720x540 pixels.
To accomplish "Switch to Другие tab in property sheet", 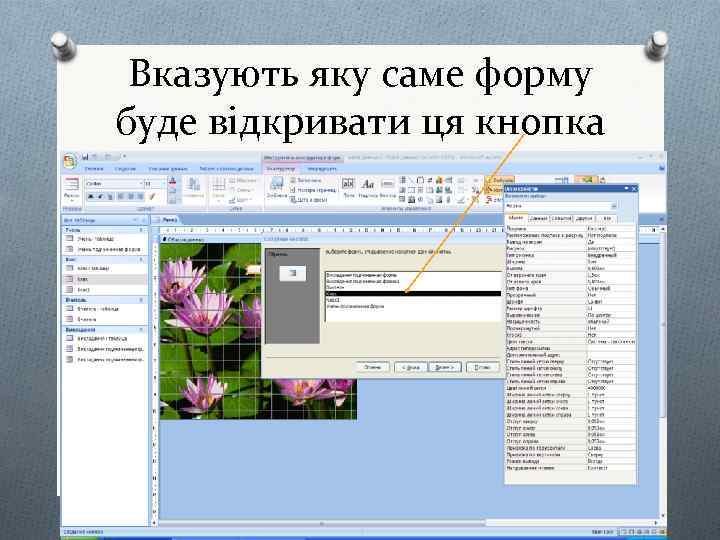I will point(584,219).
